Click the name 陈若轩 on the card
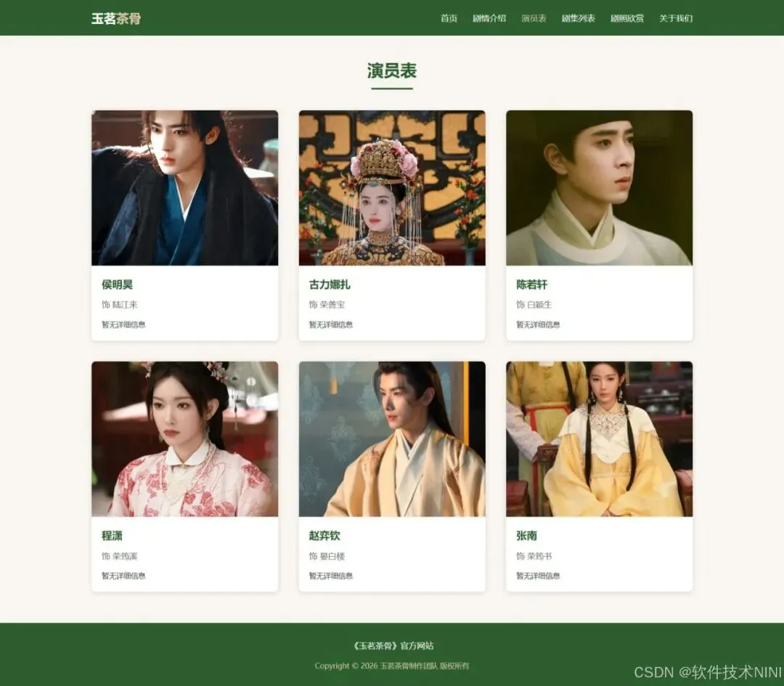The image size is (784, 686). point(531,285)
